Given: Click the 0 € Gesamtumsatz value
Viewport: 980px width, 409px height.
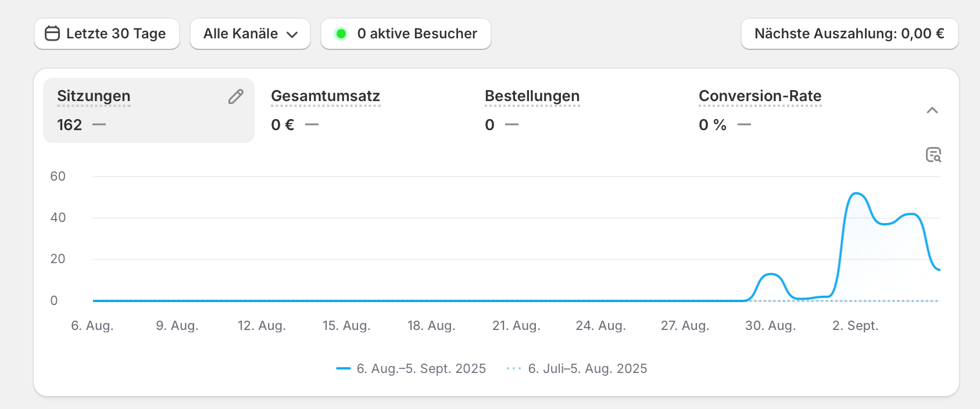Looking at the screenshot, I should pos(282,125).
